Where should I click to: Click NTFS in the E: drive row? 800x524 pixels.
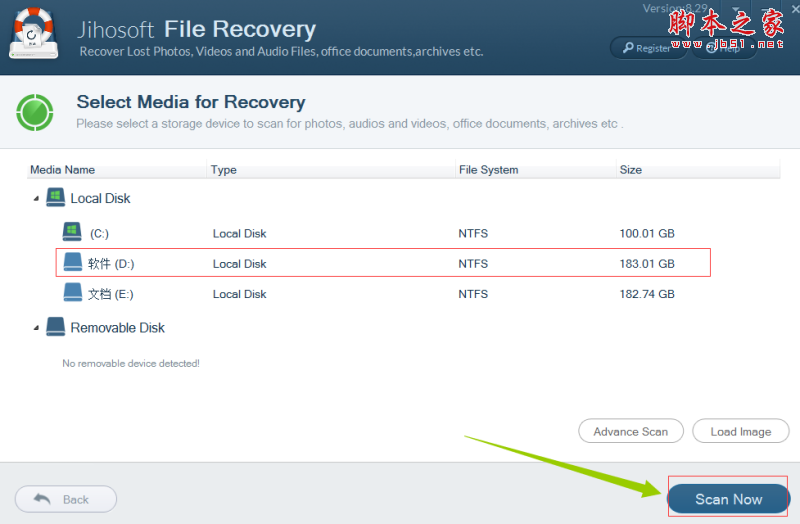pos(473,294)
